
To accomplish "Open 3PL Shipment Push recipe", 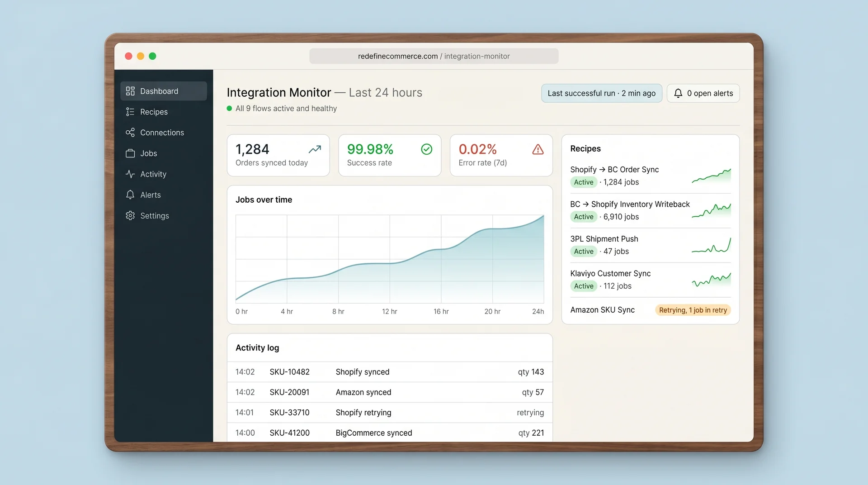I will [x=604, y=239].
